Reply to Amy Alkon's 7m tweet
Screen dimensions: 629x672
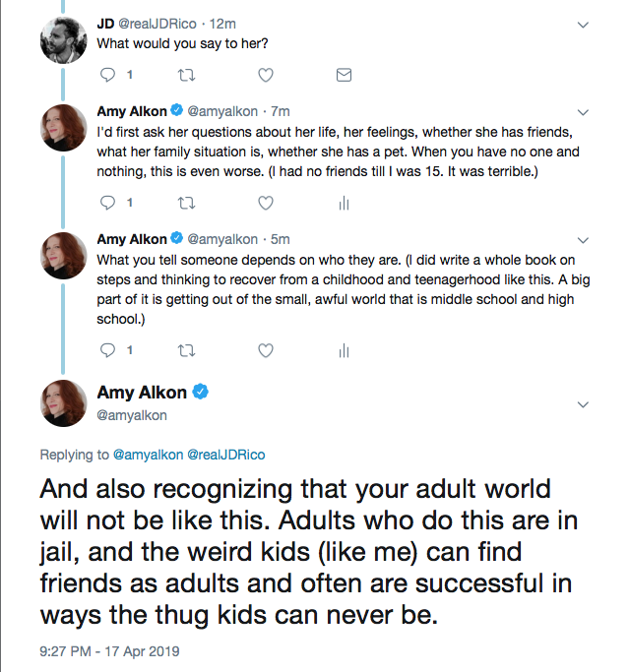[108, 203]
